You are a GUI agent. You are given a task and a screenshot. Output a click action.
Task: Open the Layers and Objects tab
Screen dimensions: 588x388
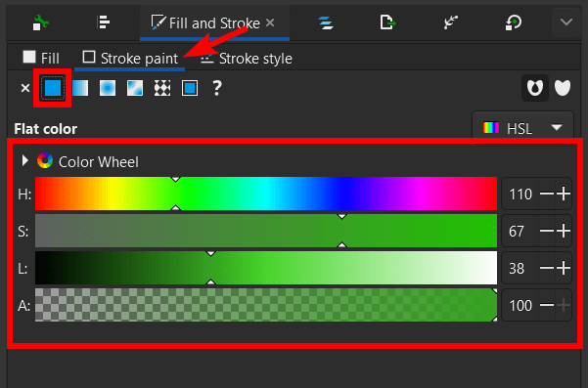[326, 22]
